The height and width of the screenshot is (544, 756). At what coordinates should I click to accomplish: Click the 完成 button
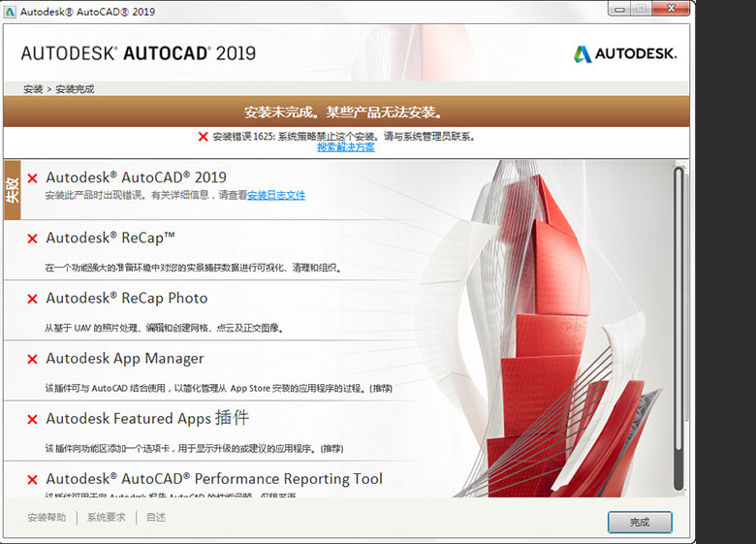pyautogui.click(x=640, y=523)
